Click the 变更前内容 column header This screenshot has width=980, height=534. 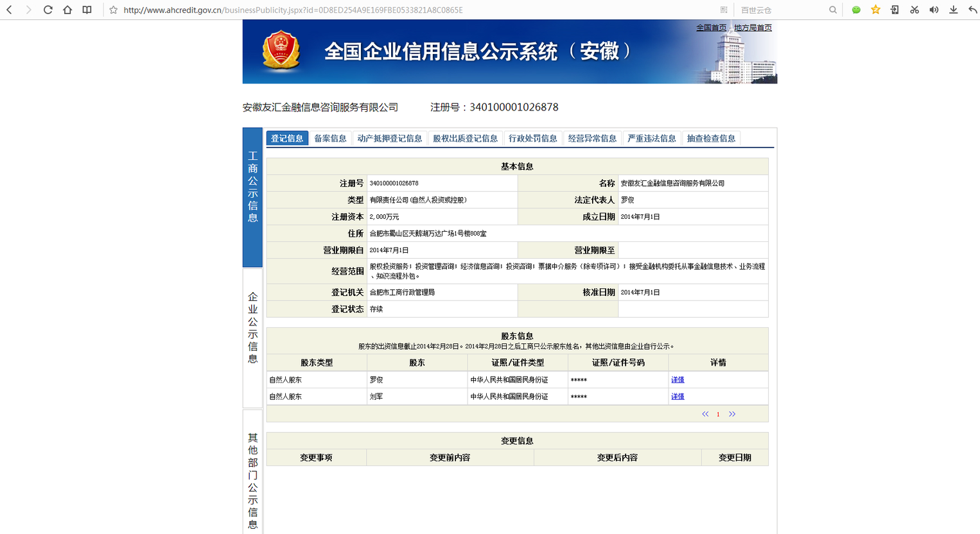click(450, 458)
